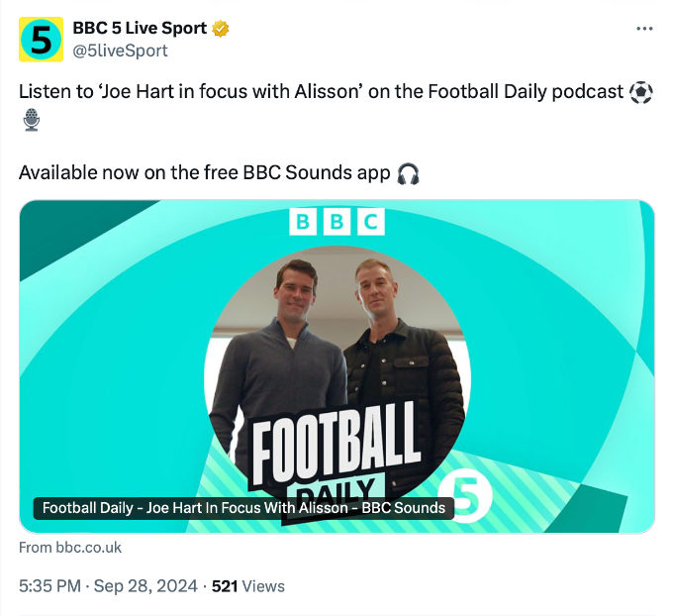Screen dimensions: 673x616
Task: Click the gold verified badge
Action: coord(221,29)
